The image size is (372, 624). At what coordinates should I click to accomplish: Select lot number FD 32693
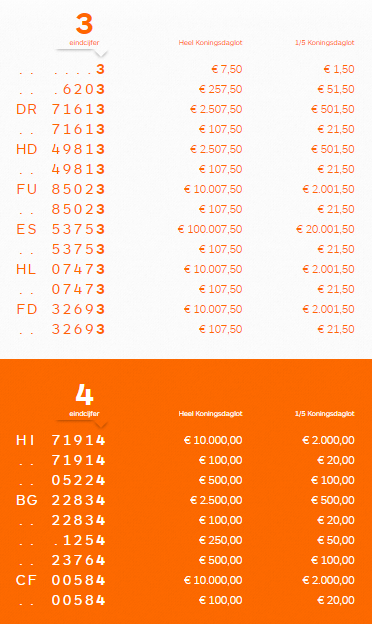point(60,309)
